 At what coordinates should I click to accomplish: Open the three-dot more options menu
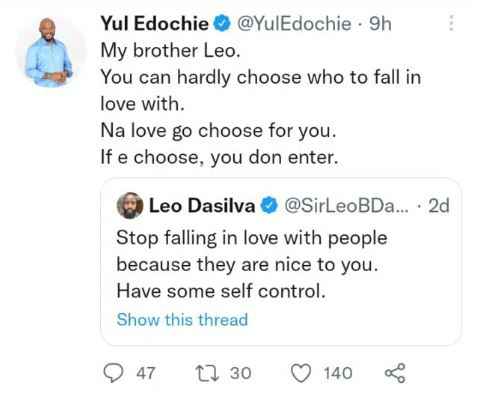(451, 23)
